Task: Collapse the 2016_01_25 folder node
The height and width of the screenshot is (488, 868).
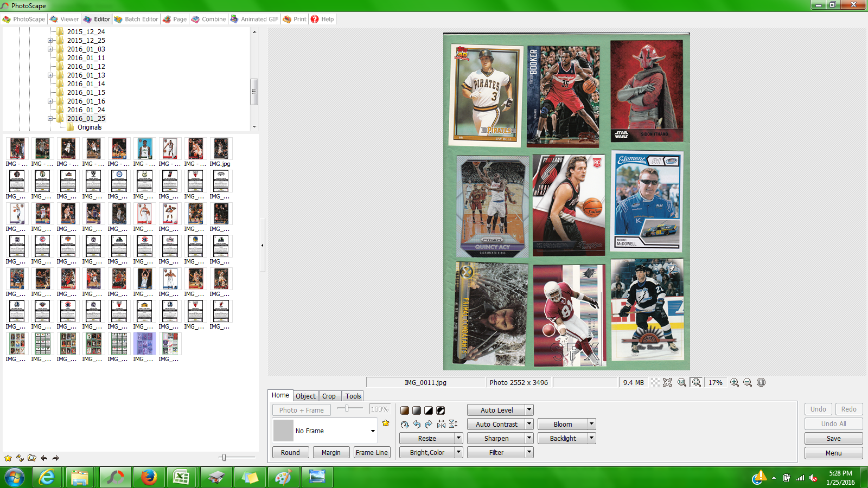Action: point(50,119)
